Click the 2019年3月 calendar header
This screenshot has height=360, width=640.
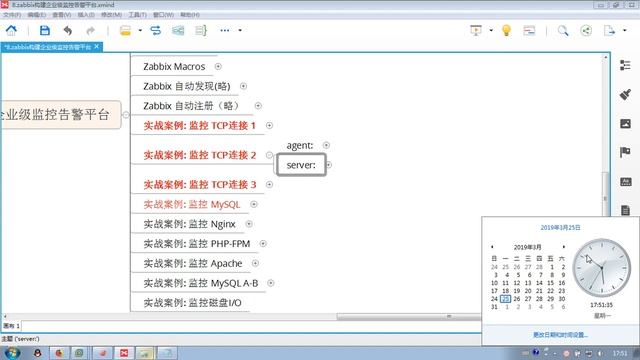click(x=527, y=247)
